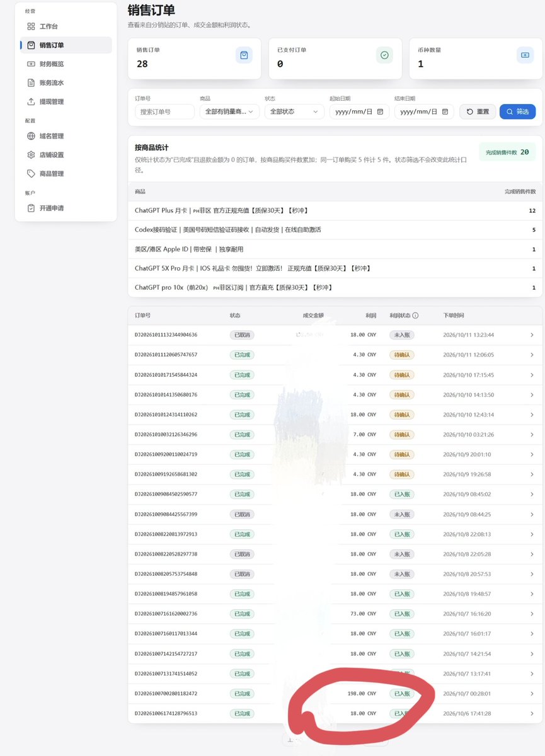Click the upload icon beside 提现管理
The width and height of the screenshot is (545, 756).
tap(31, 101)
